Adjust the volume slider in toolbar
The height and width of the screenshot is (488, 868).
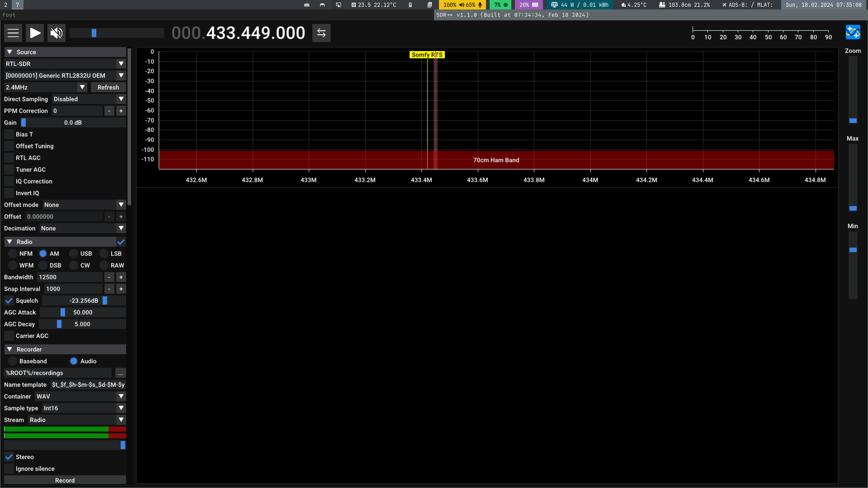[117, 33]
